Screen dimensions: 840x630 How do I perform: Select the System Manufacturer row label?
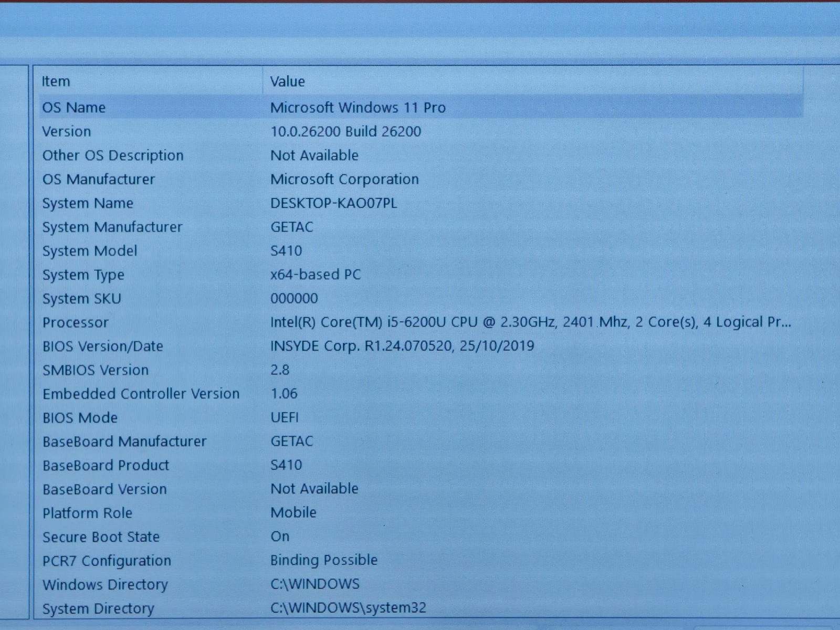112,227
